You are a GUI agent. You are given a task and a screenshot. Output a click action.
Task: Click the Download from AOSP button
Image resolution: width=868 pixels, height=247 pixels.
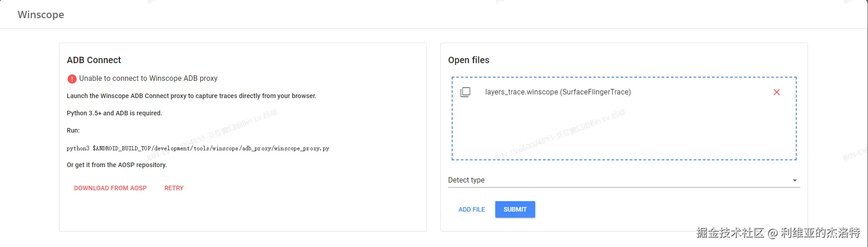pyautogui.click(x=110, y=188)
